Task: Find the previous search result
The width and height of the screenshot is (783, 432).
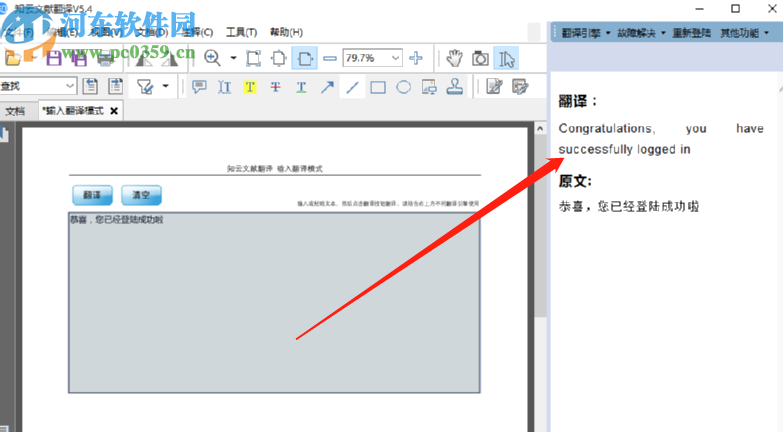Action: click(x=90, y=86)
